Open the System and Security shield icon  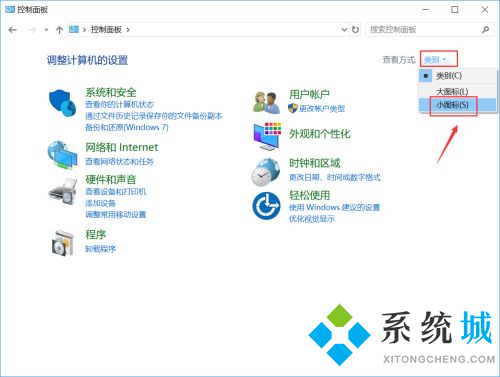coord(62,103)
